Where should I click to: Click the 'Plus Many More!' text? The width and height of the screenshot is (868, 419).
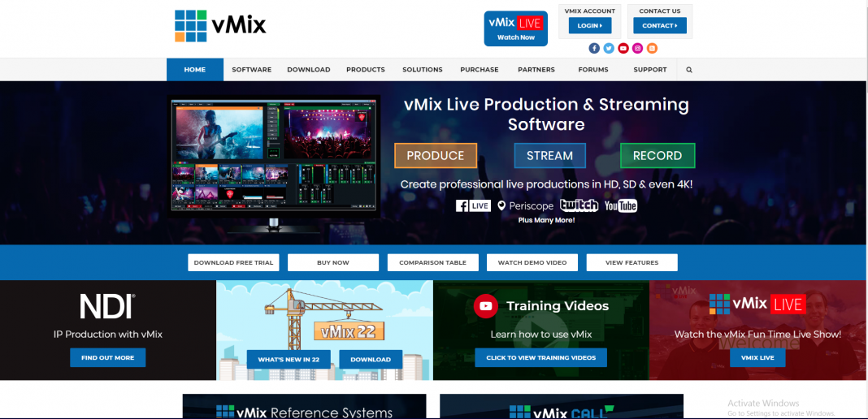click(x=546, y=220)
